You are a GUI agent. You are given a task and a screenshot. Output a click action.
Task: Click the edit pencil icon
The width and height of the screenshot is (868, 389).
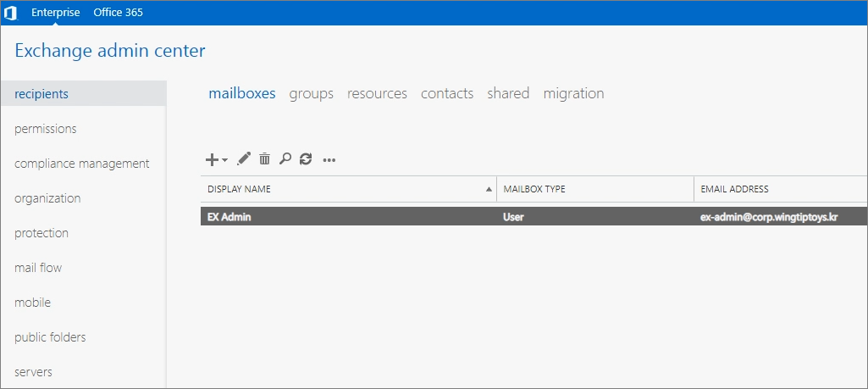244,159
